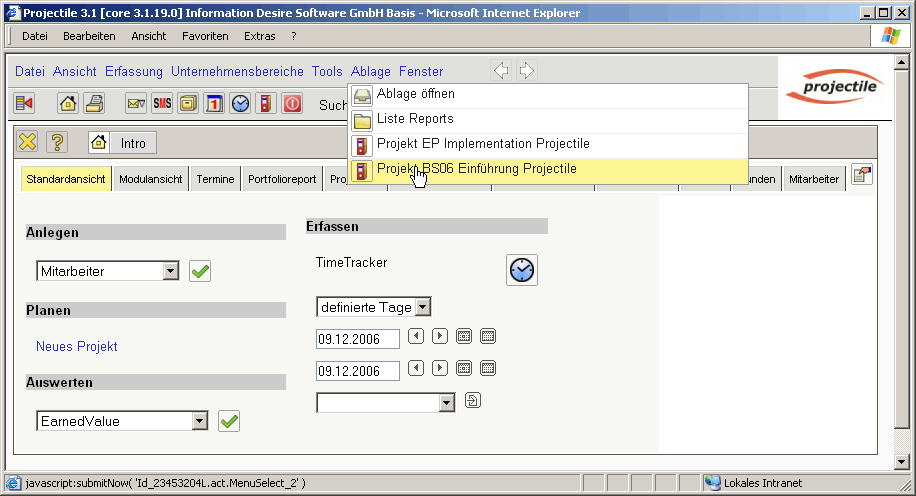Click the SMS toolbar icon

coord(162,103)
